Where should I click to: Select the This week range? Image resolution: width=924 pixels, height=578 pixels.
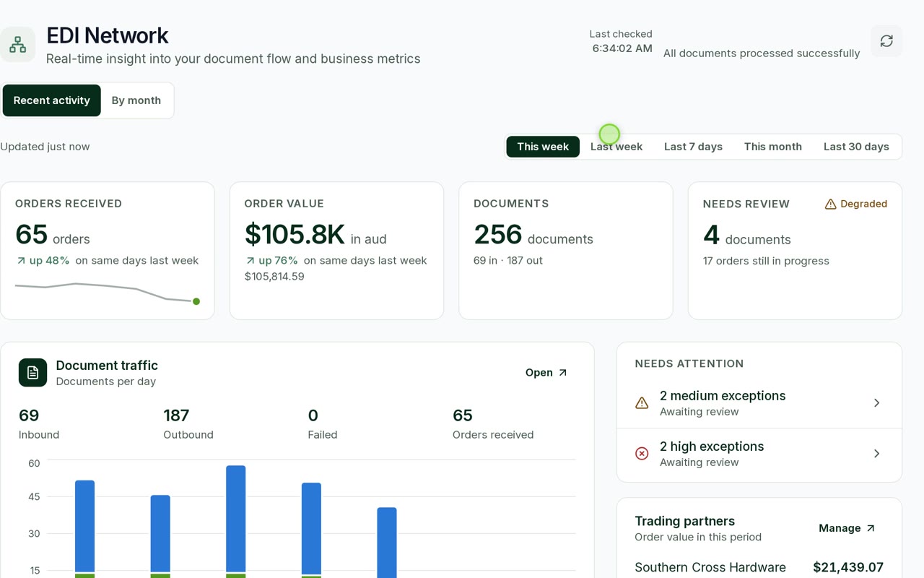(543, 147)
